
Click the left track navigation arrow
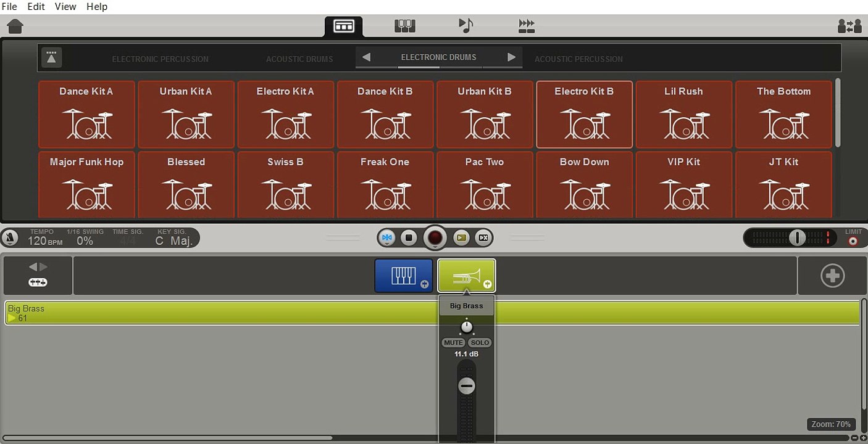click(33, 266)
